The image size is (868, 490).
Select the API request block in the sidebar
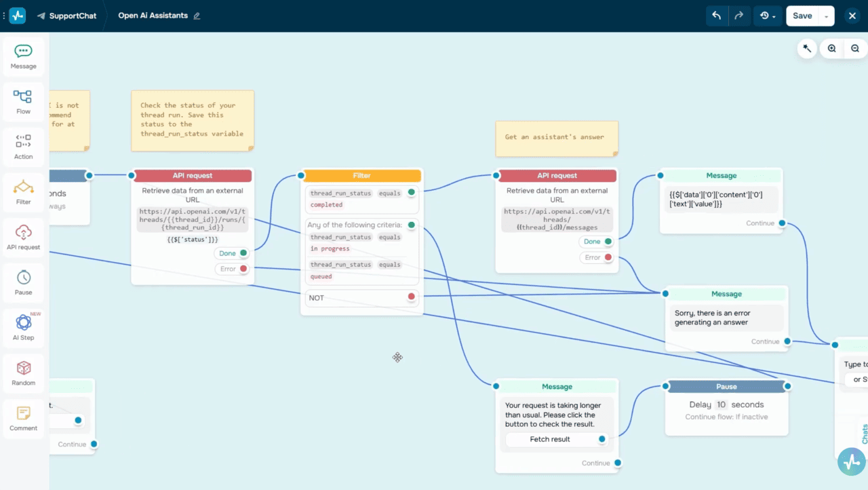[x=23, y=237]
